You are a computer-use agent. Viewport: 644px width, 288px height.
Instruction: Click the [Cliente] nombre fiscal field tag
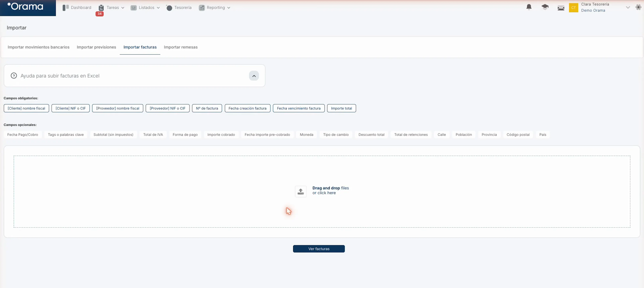point(26,108)
